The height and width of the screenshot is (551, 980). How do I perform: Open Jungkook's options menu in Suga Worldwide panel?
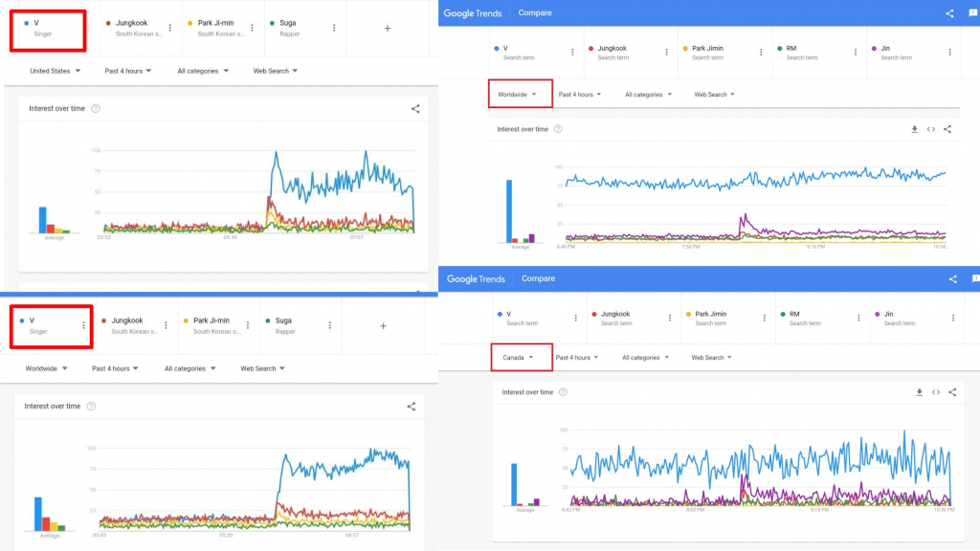[166, 325]
